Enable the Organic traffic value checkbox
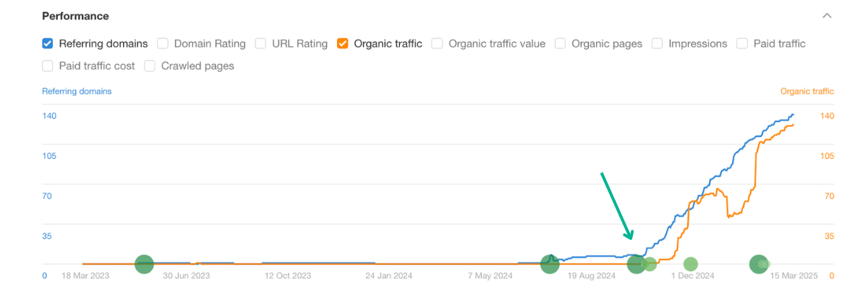 (x=437, y=43)
